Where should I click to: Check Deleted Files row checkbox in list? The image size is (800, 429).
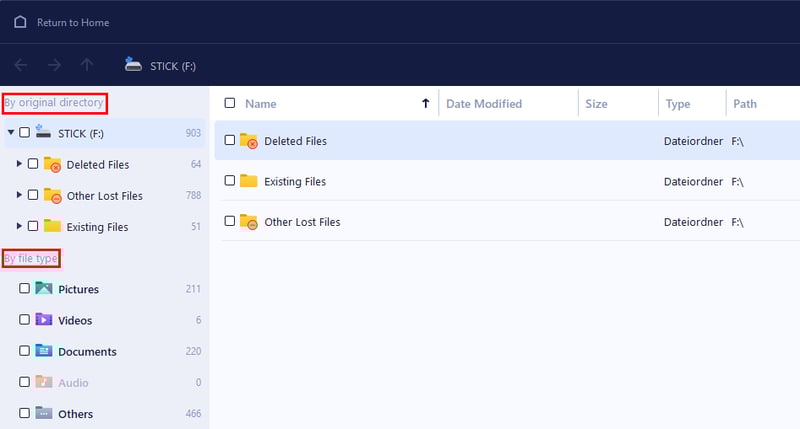click(230, 140)
